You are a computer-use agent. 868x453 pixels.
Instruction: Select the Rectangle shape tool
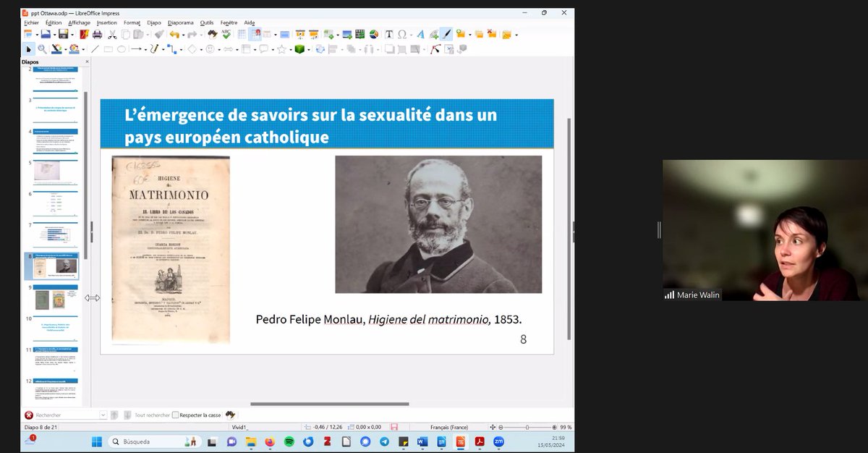tap(108, 49)
